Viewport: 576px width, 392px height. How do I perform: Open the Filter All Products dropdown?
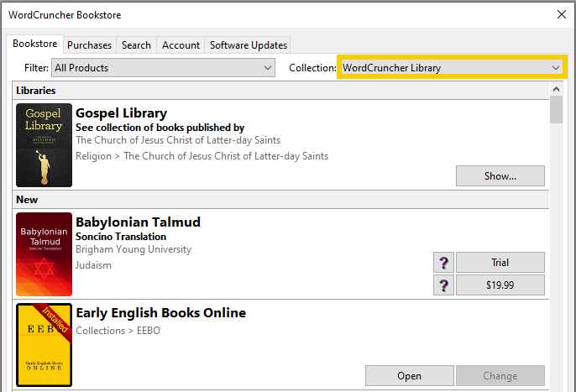click(x=163, y=68)
